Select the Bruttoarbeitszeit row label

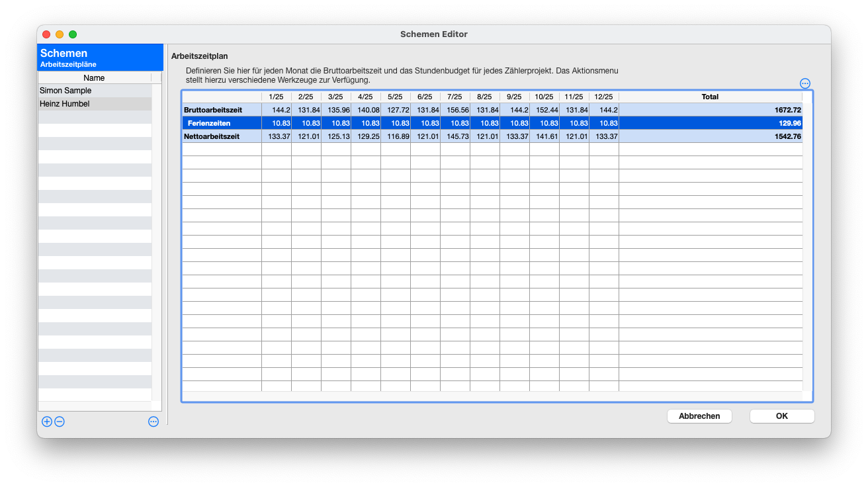point(222,110)
